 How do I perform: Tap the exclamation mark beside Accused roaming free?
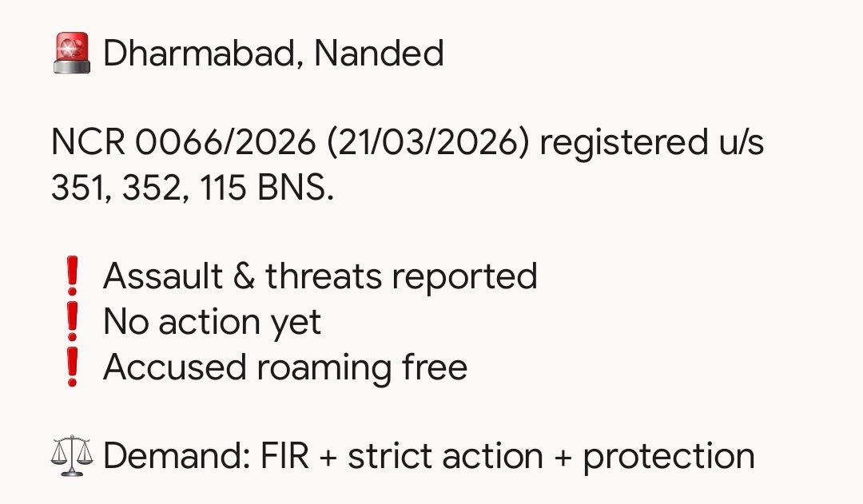73,368
